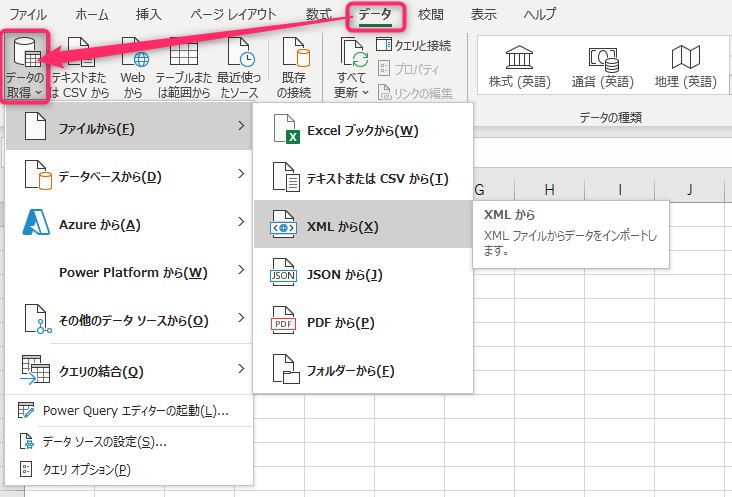Viewport: 732px width, 497px height.
Task: Expand Power Platform から submenu chevron
Action: click(x=241, y=270)
